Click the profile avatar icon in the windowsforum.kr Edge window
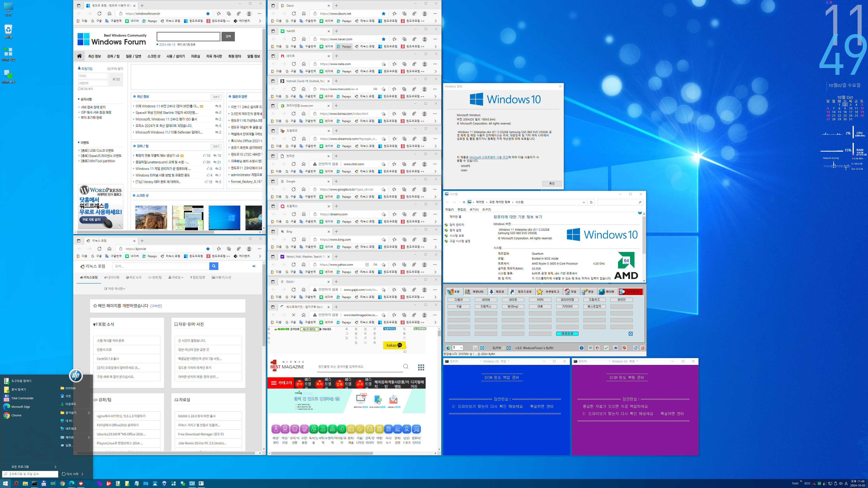Image resolution: width=868 pixels, height=488 pixels. (x=249, y=14)
